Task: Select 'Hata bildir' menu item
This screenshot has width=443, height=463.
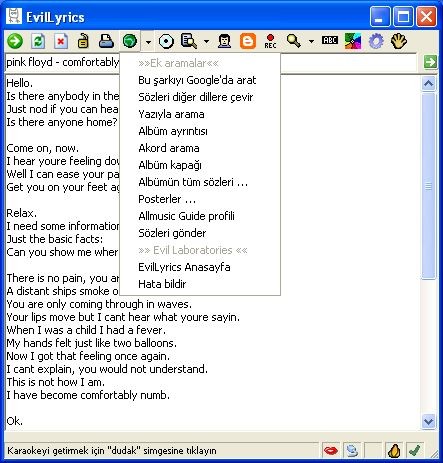Action: pyautogui.click(x=200, y=284)
